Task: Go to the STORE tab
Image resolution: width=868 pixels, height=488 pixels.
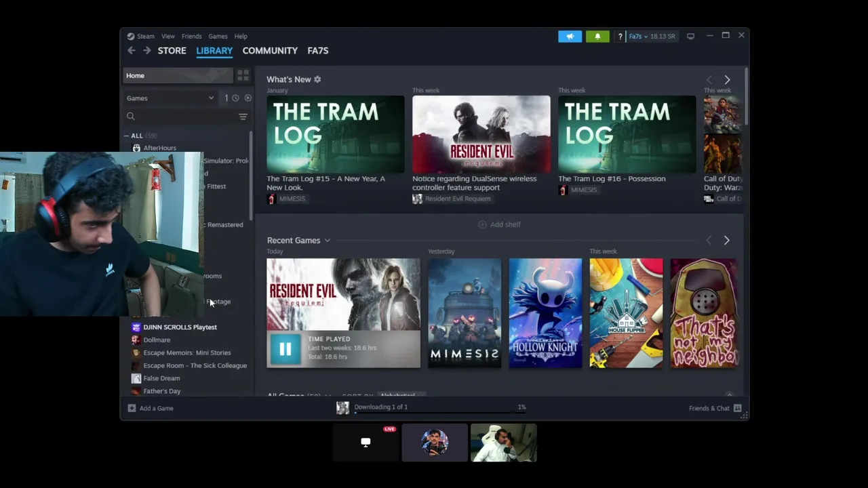Action: coord(172,51)
